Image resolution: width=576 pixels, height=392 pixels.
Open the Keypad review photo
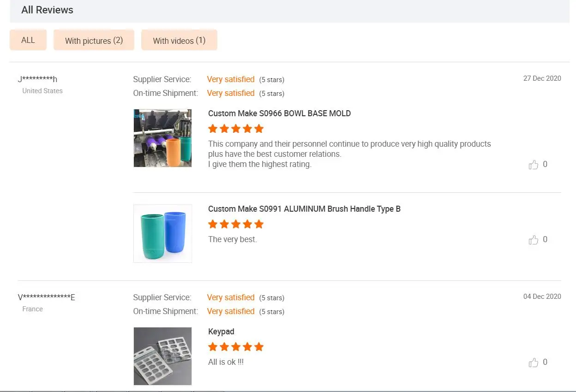(162, 356)
